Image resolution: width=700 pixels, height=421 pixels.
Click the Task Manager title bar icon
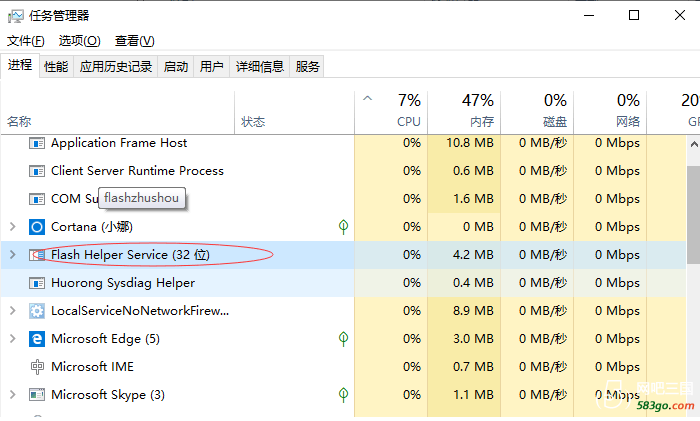click(x=16, y=16)
